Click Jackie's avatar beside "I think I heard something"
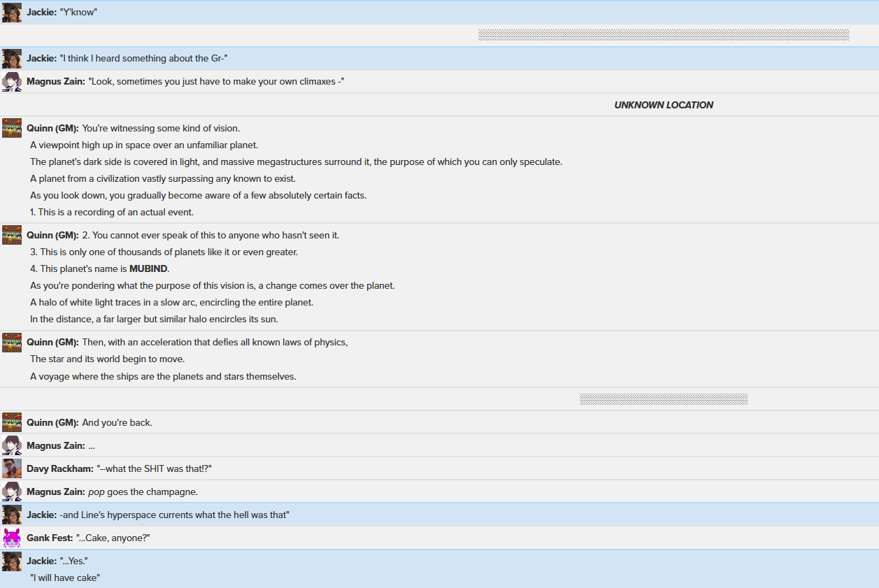Image resolution: width=879 pixels, height=588 pixels. point(12,59)
